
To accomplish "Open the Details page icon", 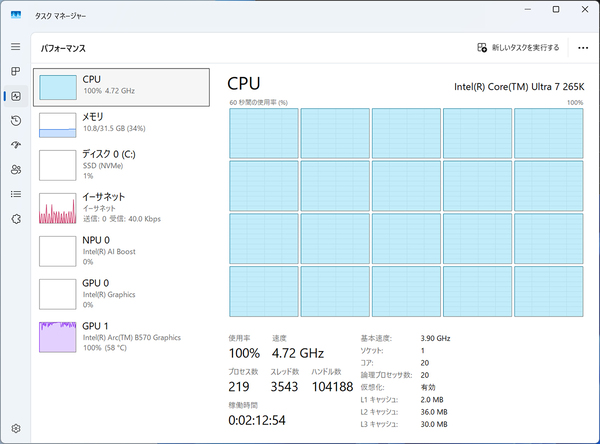I will pyautogui.click(x=15, y=194).
